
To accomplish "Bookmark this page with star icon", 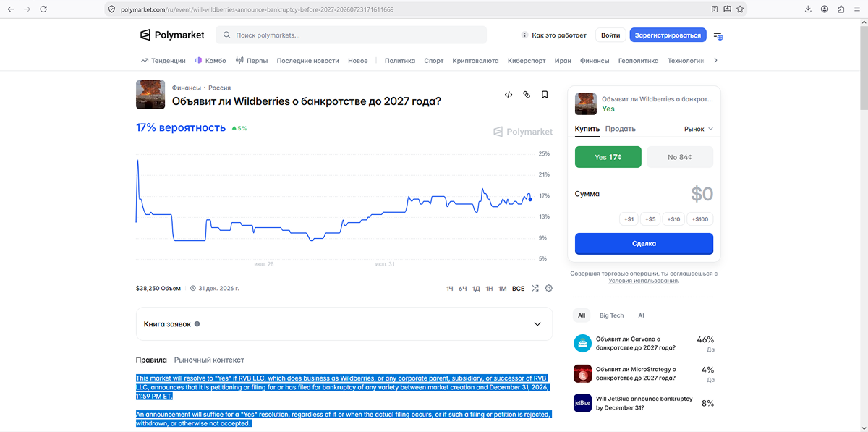I will pos(739,9).
